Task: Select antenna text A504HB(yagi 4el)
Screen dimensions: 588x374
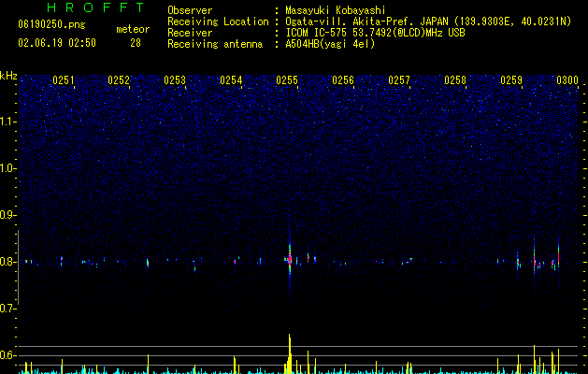Action: pyautogui.click(x=330, y=44)
